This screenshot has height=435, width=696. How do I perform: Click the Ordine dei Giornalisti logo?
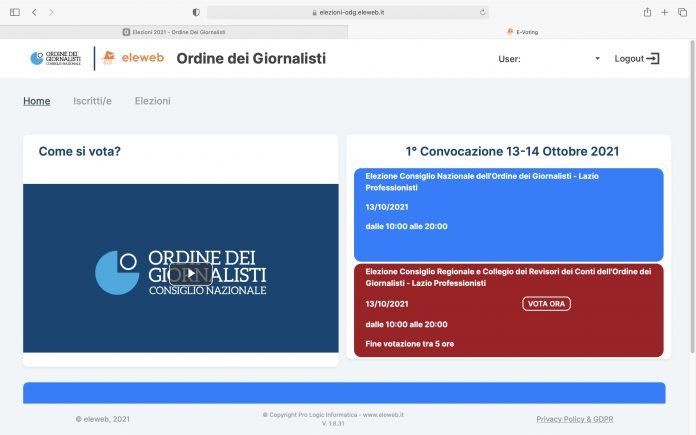[55, 58]
